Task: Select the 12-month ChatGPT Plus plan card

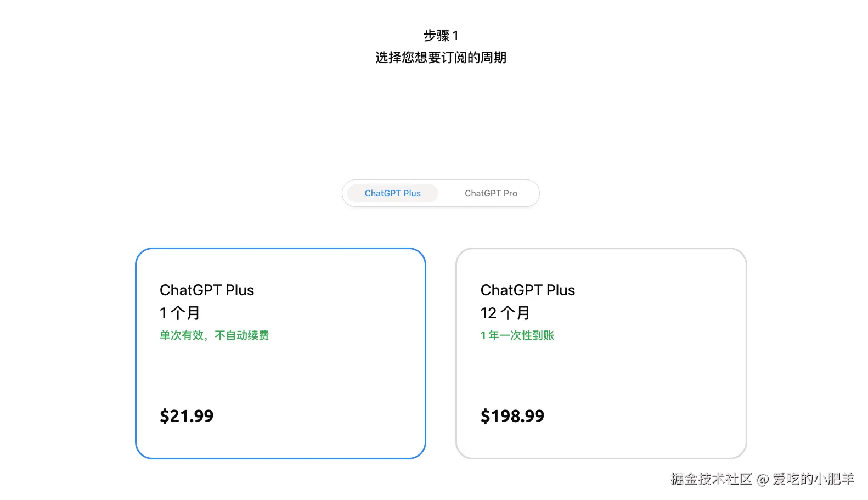Action: point(601,373)
